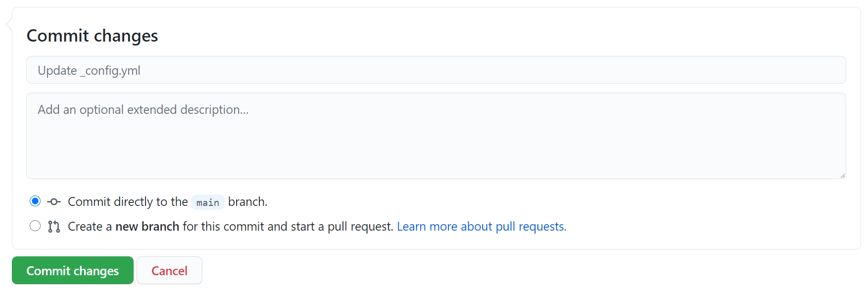Open "Learn more about pull requests" link
868x293 pixels.
(x=482, y=227)
